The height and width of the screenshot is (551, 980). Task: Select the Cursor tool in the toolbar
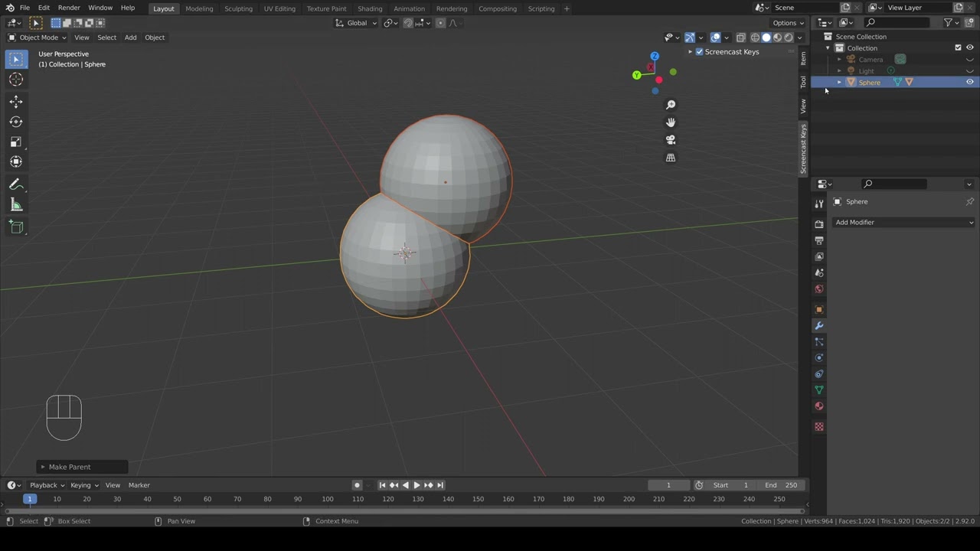pyautogui.click(x=16, y=80)
